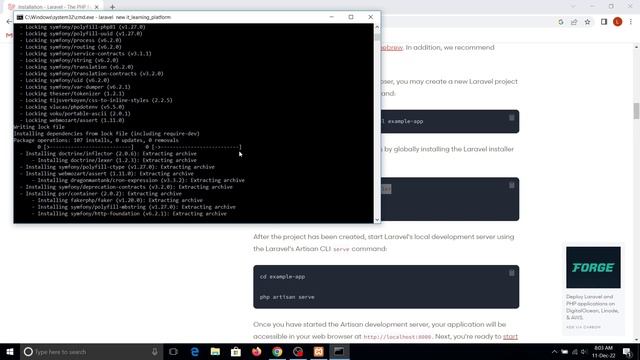Image resolution: width=640 pixels, height=360 pixels.
Task: Click 'Installing fakerphp/faker' terminal line
Action: pyautogui.click(x=120, y=200)
